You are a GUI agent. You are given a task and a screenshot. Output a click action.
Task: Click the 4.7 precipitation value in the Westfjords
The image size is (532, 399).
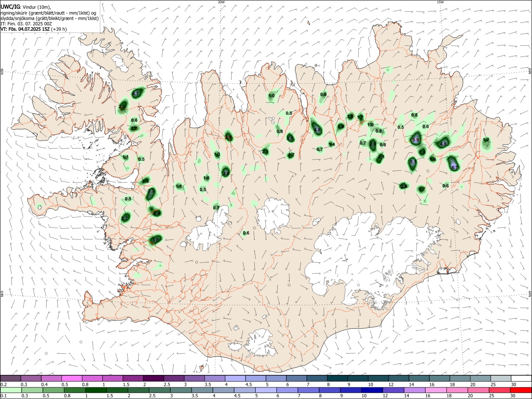click(135, 94)
